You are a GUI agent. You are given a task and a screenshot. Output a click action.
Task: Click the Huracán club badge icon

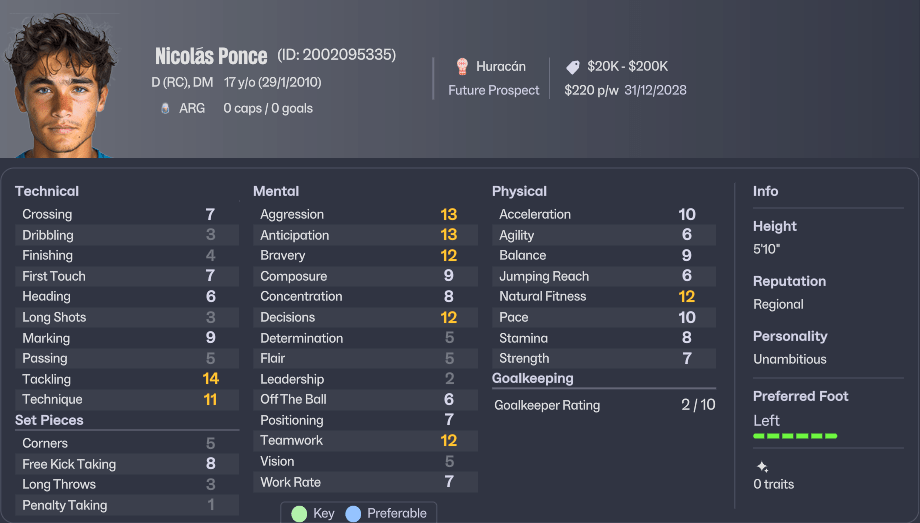(x=462, y=67)
